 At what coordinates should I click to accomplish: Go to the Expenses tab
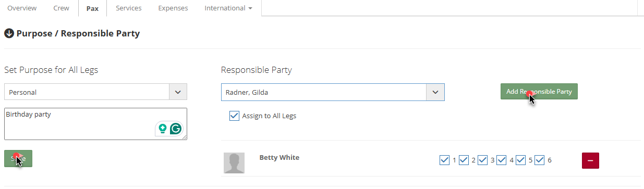tap(173, 8)
